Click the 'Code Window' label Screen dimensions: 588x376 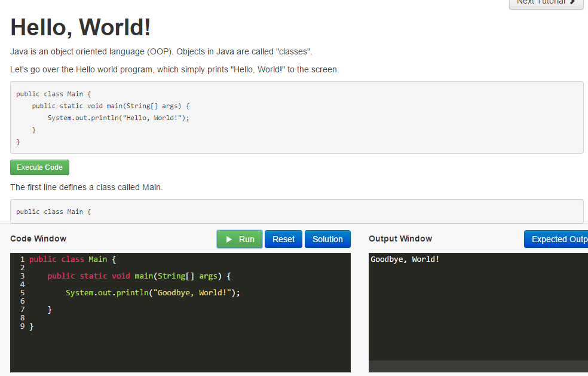click(38, 239)
